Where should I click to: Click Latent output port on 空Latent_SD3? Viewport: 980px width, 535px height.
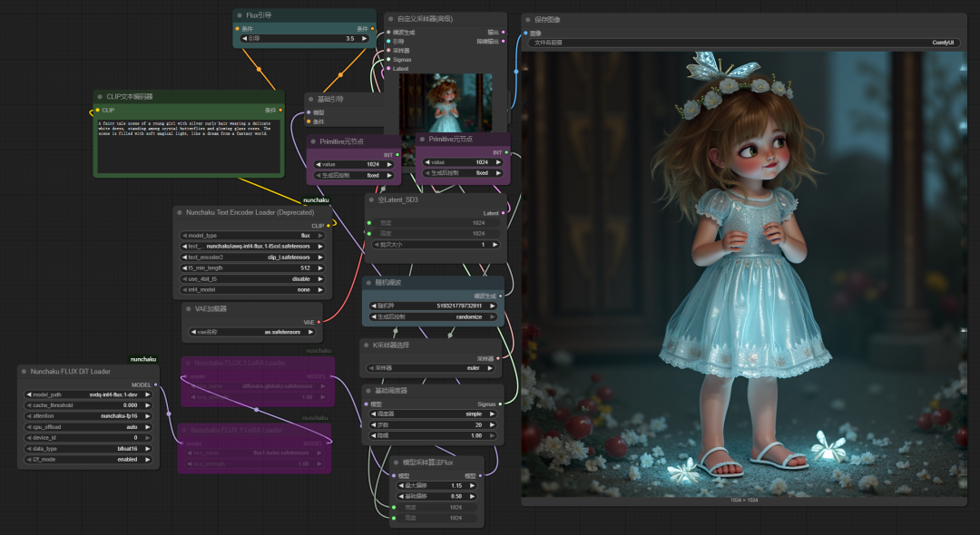tap(503, 213)
